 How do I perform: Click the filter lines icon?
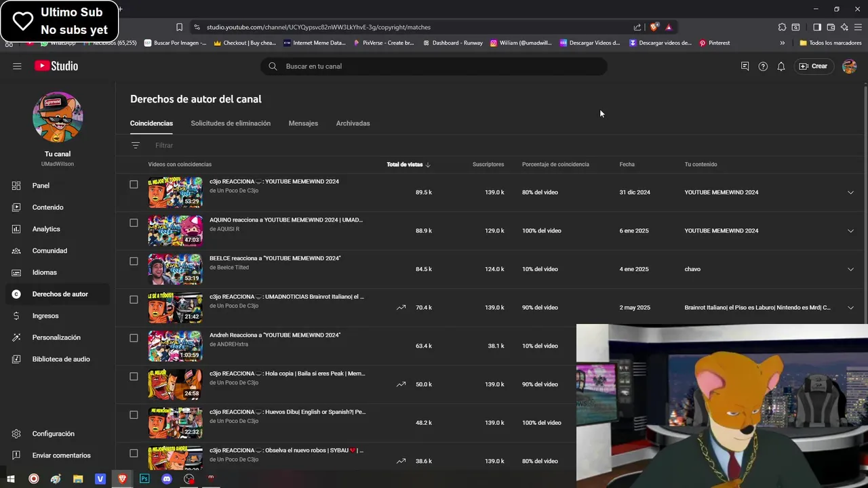click(136, 145)
